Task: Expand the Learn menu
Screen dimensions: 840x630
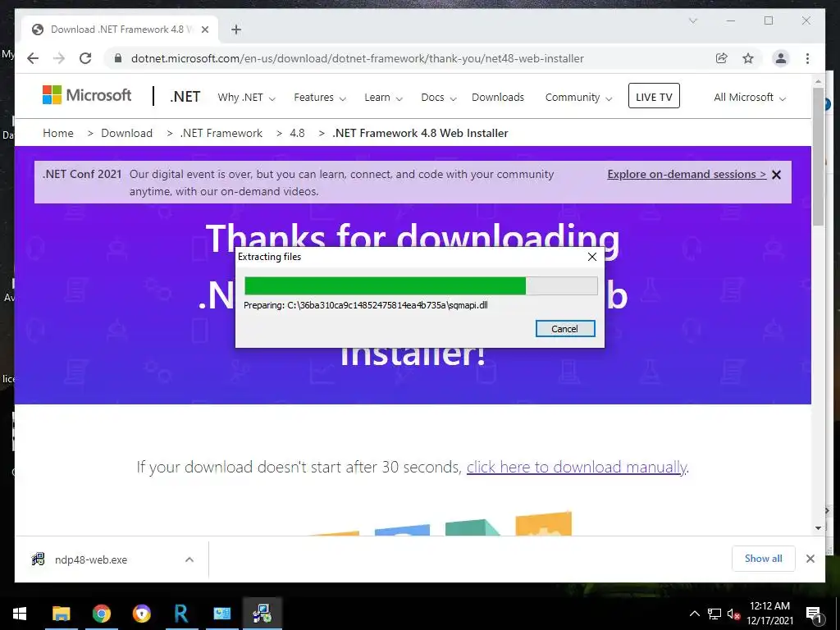Action: (383, 98)
